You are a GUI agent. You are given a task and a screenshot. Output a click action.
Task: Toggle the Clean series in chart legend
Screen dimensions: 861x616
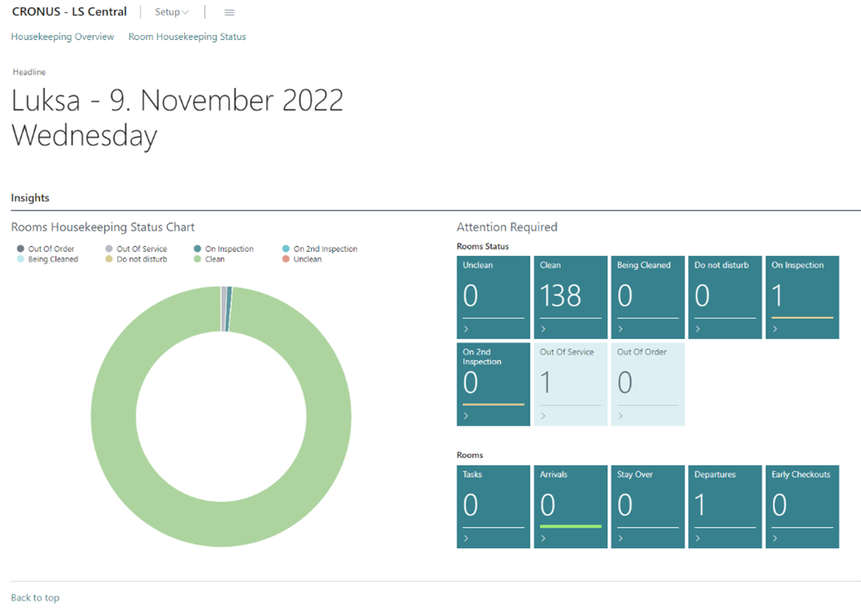(214, 259)
